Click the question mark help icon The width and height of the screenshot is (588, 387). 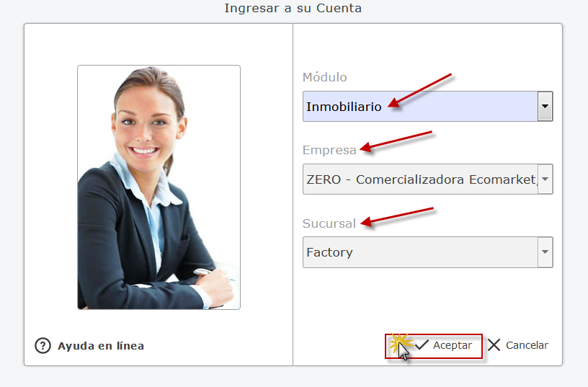point(43,346)
